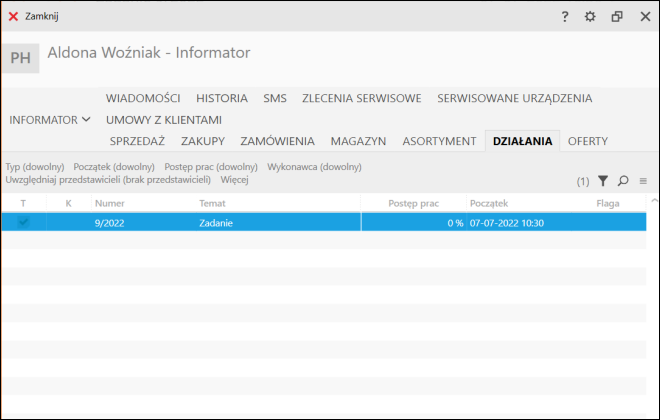The image size is (660, 420).
Task: Click the Zadanie subject cell
Action: [216, 223]
